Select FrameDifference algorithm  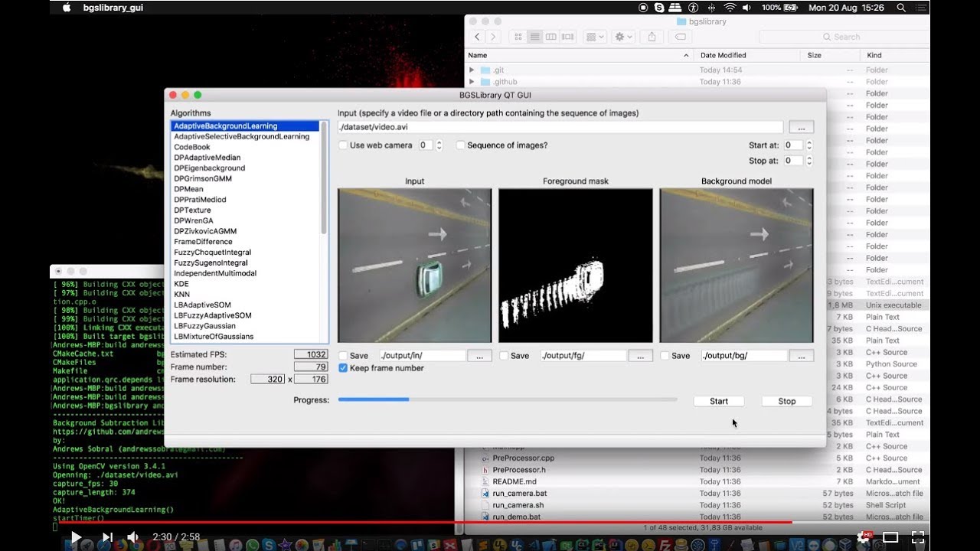coord(203,242)
